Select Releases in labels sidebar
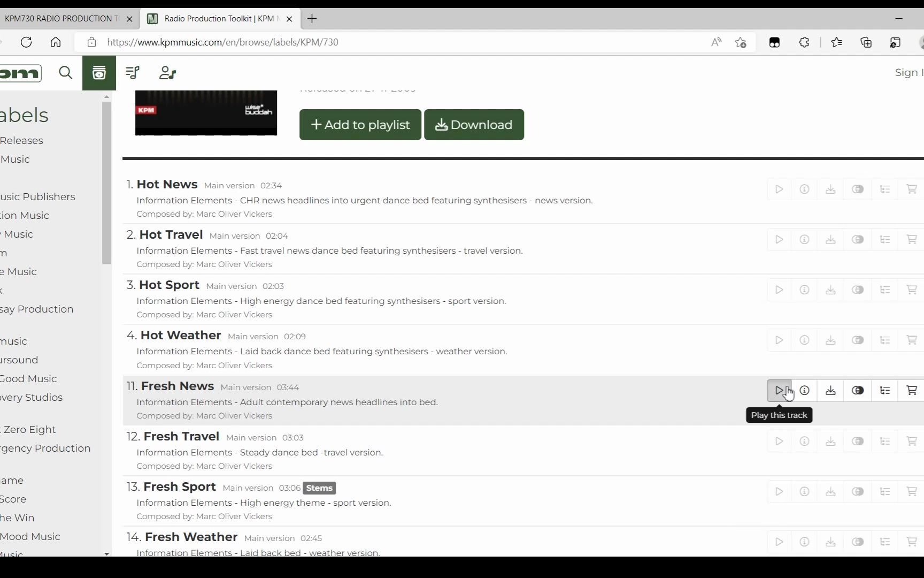Screen dimensions: 924x578 pyautogui.click(x=21, y=141)
